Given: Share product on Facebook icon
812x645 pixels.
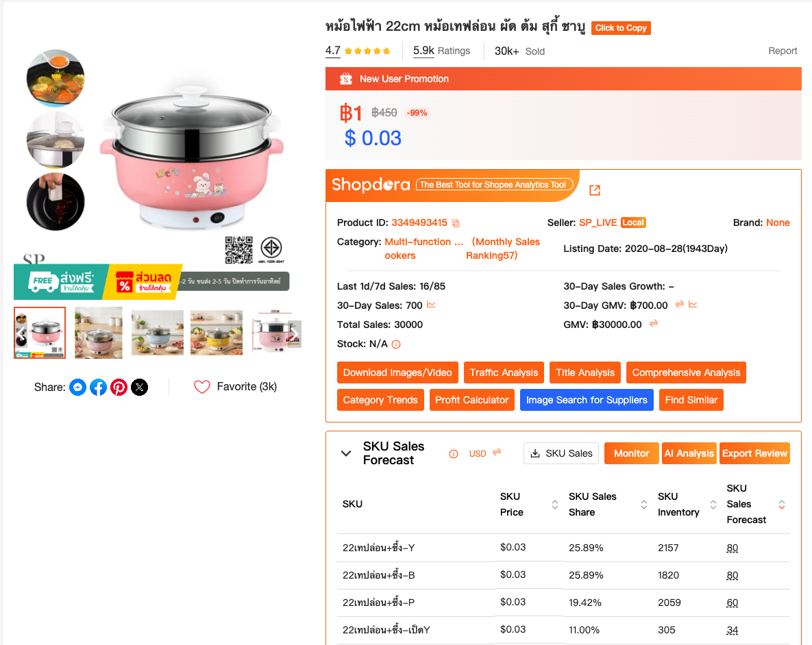Looking at the screenshot, I should click(x=99, y=388).
